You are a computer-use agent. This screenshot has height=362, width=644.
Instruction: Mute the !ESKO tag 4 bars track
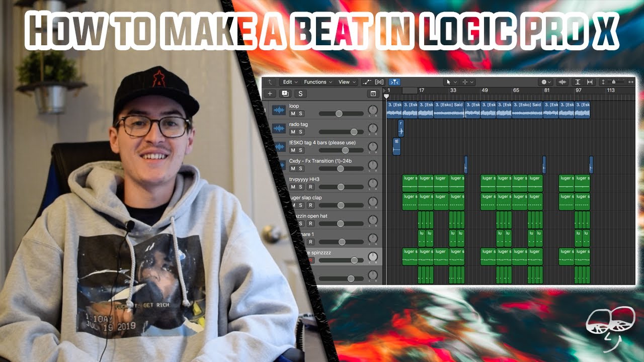coord(293,150)
